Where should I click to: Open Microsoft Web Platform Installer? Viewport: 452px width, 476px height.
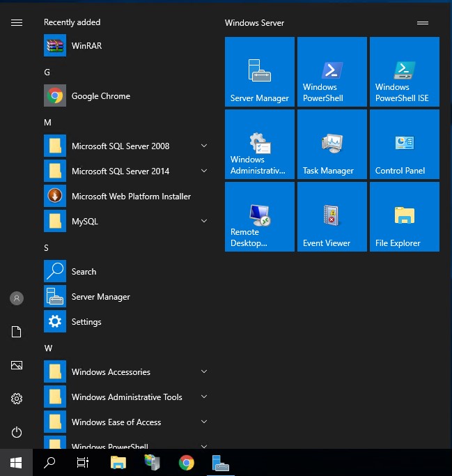(131, 197)
